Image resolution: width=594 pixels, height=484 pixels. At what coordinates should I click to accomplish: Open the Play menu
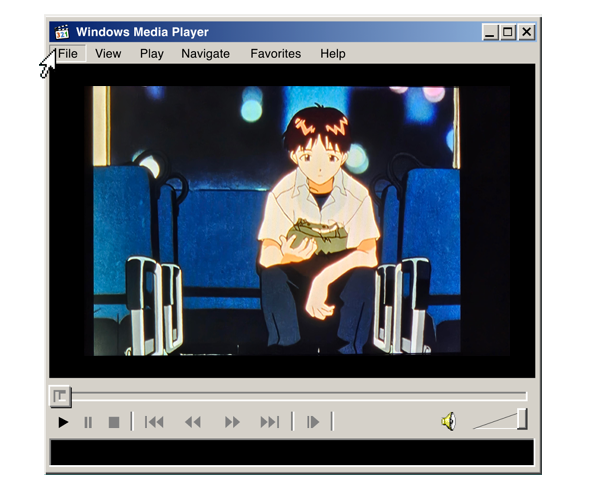click(x=152, y=53)
